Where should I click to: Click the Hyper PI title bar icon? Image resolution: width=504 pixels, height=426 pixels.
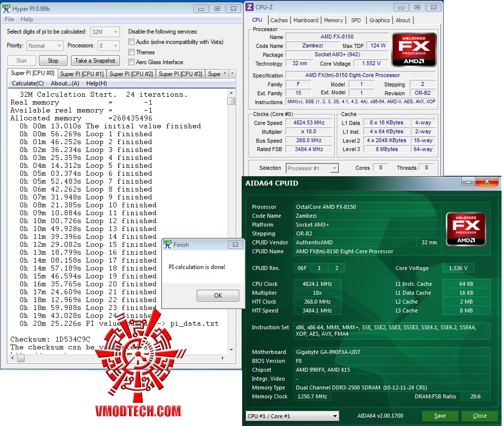tap(6, 8)
